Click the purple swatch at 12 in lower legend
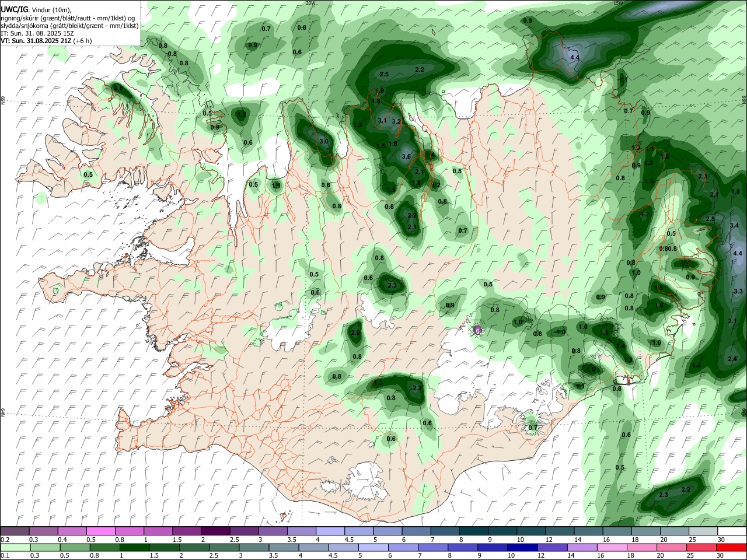This screenshot has width=747, height=560. (552, 548)
